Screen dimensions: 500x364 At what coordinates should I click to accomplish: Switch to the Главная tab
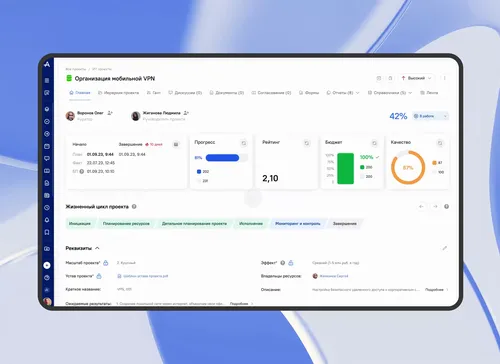(x=80, y=93)
